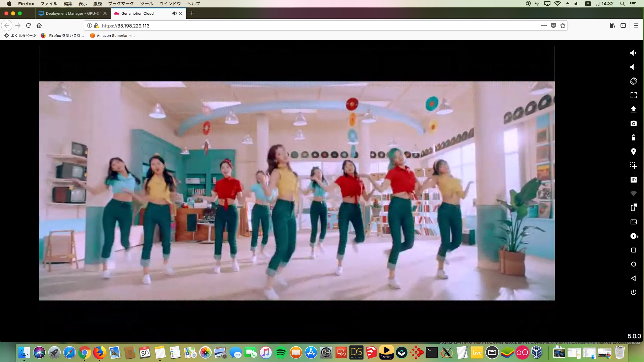This screenshot has height=362, width=644.
Task: Enter fullscreen mode in Genymotion sidebar
Action: [633, 95]
